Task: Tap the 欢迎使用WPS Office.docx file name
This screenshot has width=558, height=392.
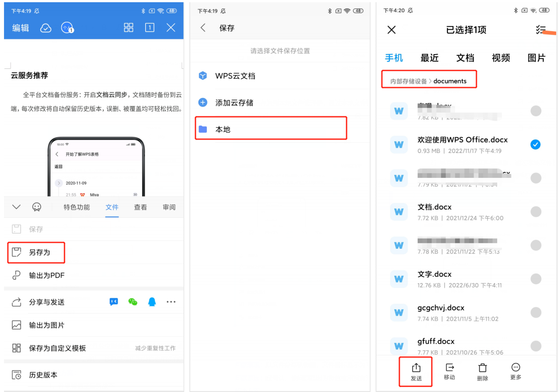Action: [463, 140]
